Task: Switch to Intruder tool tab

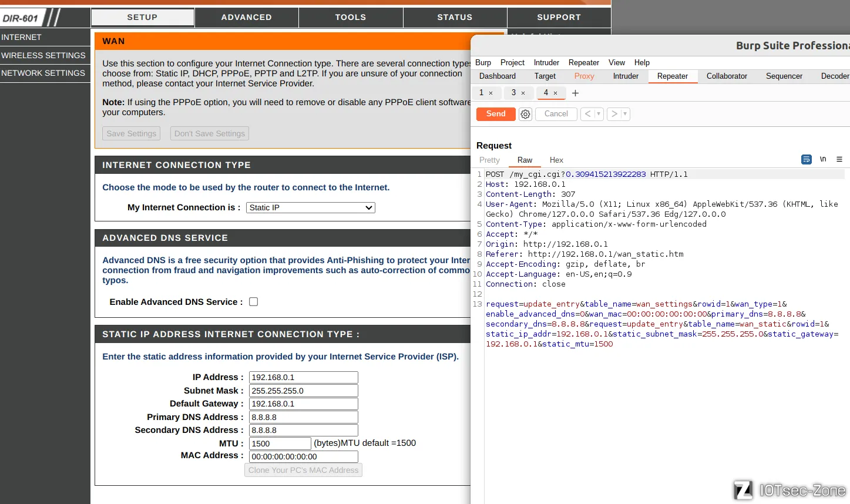Action: coord(626,76)
